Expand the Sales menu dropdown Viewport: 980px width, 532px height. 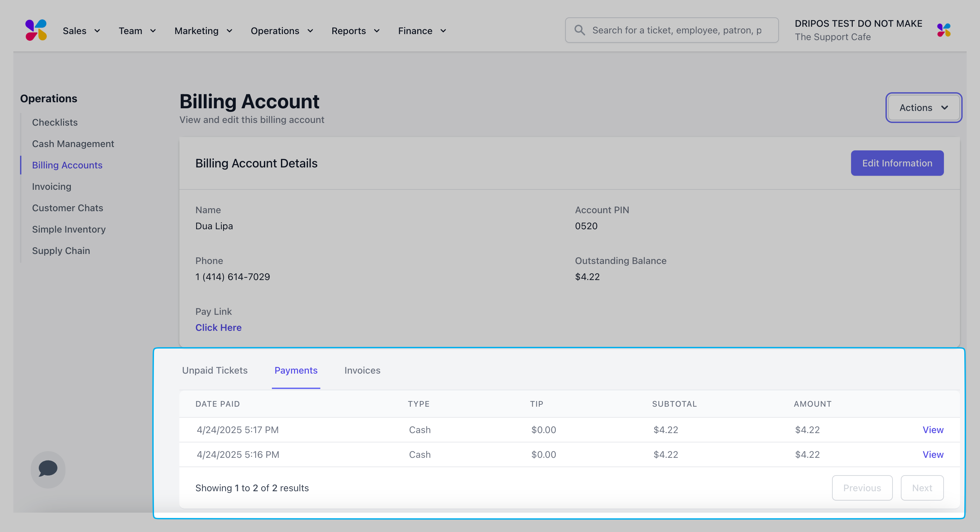pyautogui.click(x=81, y=31)
